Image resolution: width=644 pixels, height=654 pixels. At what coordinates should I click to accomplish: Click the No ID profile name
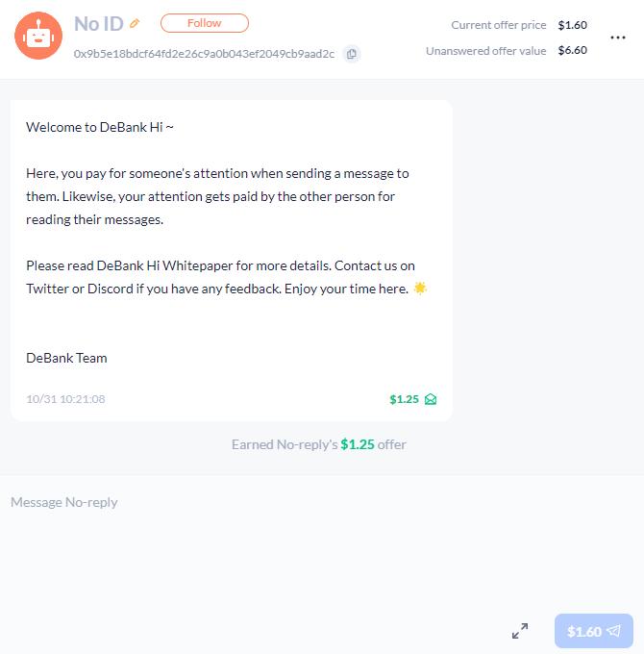[x=98, y=23]
